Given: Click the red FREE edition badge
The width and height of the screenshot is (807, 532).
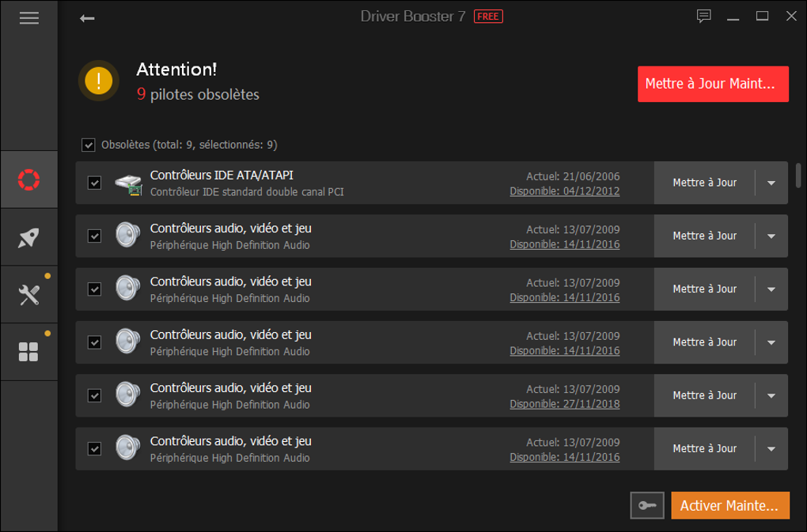Looking at the screenshot, I should coord(488,17).
